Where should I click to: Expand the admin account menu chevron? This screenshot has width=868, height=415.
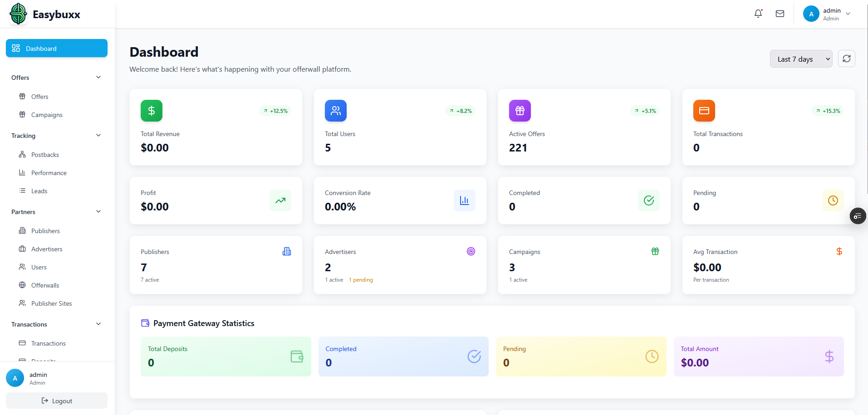pyautogui.click(x=848, y=14)
